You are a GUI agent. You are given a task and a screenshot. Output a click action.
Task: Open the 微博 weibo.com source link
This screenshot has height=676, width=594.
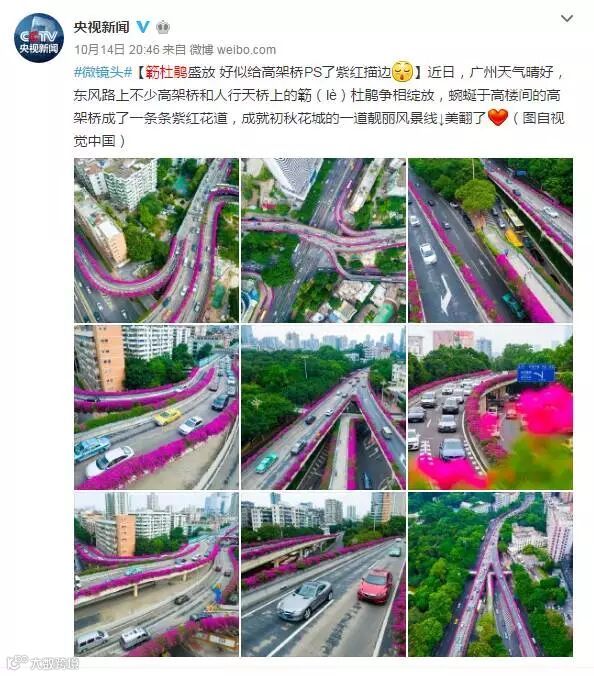pyautogui.click(x=233, y=50)
